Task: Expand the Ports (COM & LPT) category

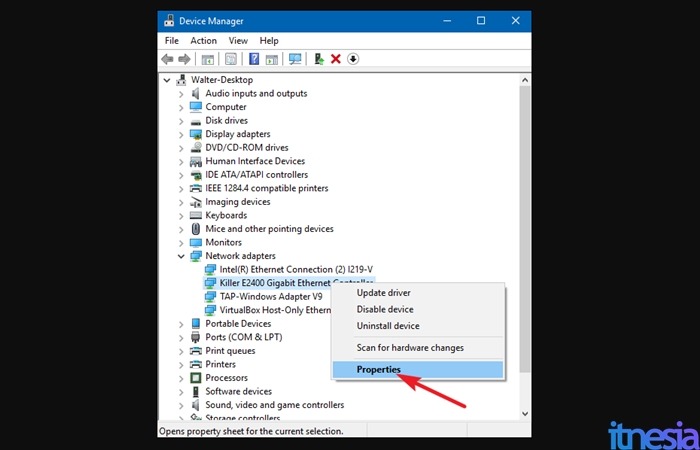Action: (181, 338)
